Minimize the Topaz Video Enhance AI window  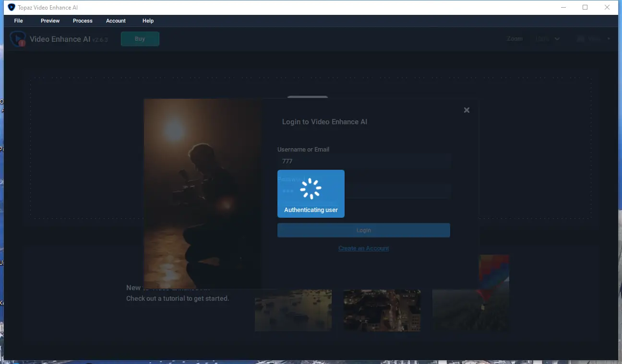pyautogui.click(x=563, y=7)
